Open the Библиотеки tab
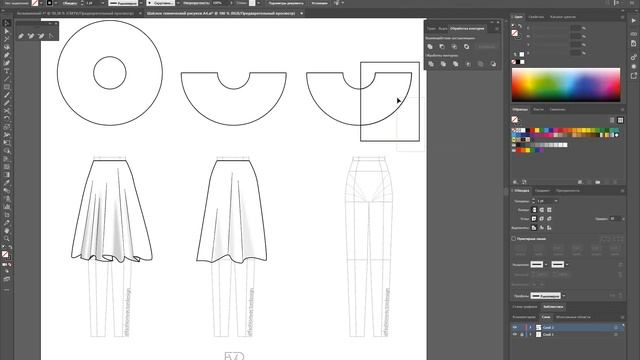Screen dimensions: 640x360 pyautogui.click(x=553, y=307)
